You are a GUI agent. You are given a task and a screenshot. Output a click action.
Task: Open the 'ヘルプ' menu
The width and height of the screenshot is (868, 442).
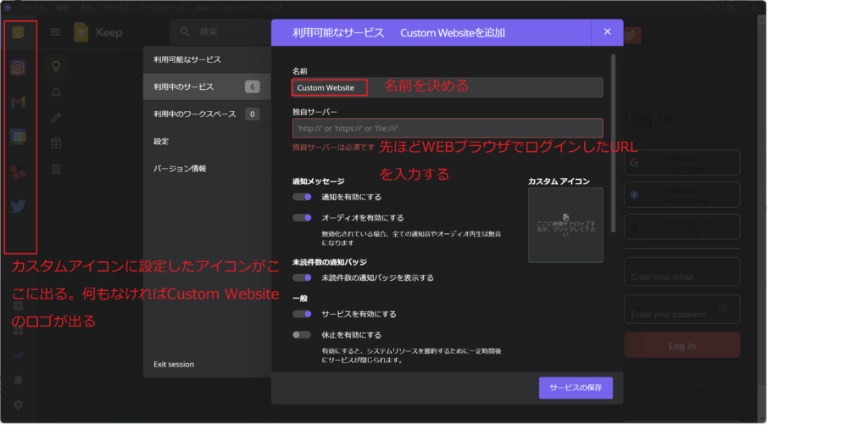tap(273, 8)
